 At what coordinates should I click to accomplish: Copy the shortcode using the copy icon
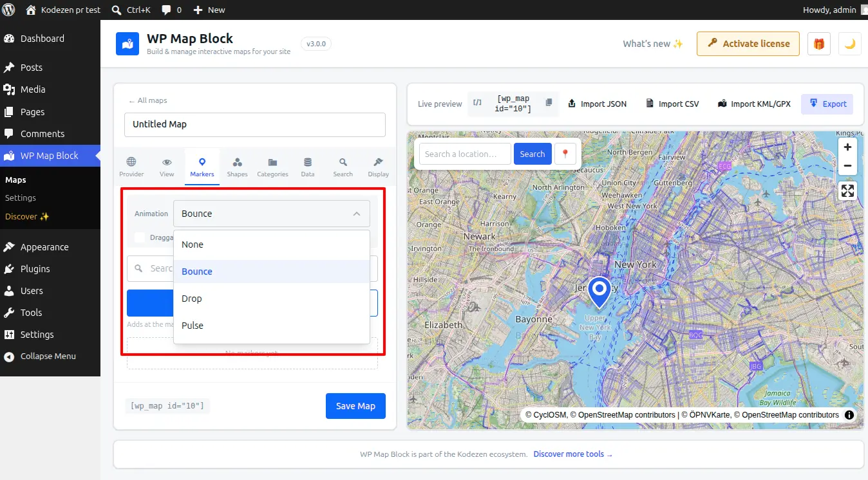click(x=549, y=103)
